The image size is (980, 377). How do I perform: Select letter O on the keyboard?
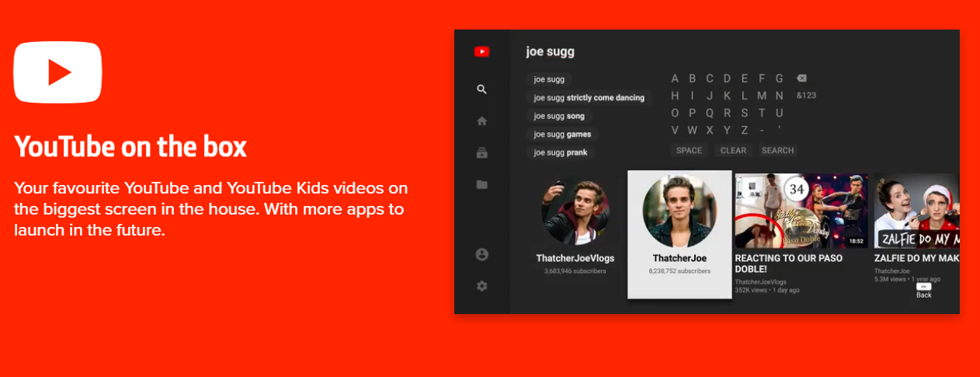click(x=675, y=113)
